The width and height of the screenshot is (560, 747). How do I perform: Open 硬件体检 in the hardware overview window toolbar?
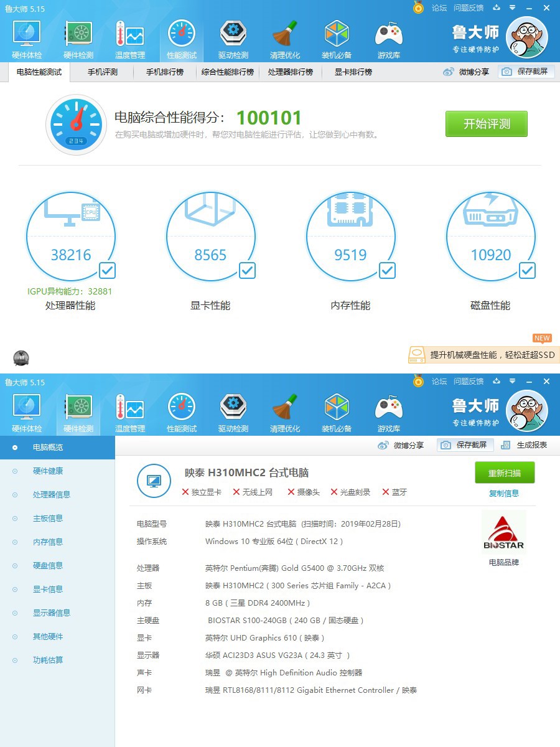point(27,414)
